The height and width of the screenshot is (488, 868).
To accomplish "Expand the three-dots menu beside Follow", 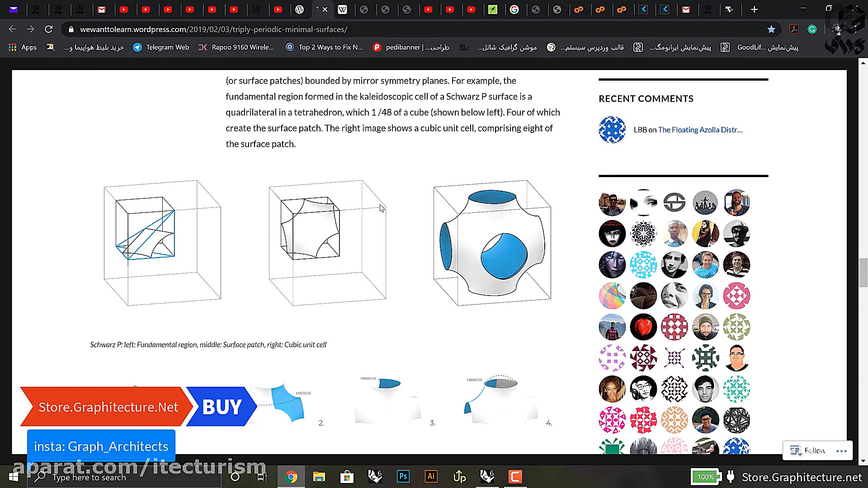I will [x=841, y=450].
